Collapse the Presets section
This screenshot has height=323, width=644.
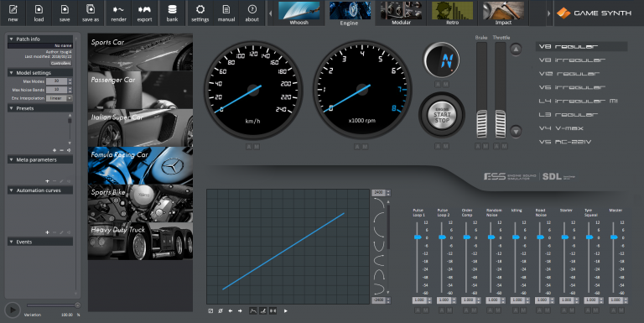pos(12,108)
